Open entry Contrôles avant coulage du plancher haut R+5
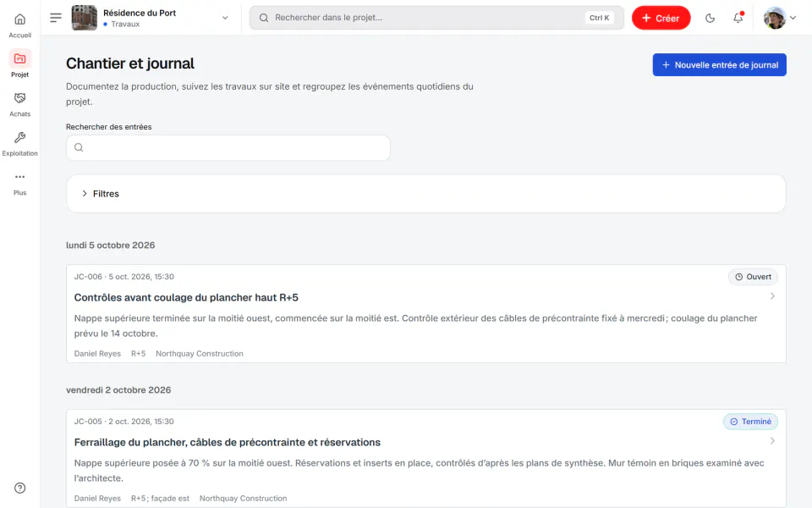The image size is (812, 508). coord(186,297)
